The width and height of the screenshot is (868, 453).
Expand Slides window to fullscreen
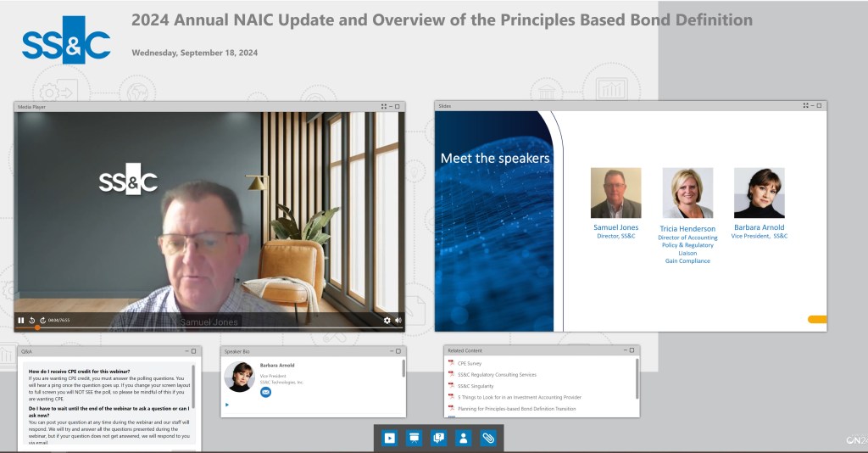click(806, 105)
